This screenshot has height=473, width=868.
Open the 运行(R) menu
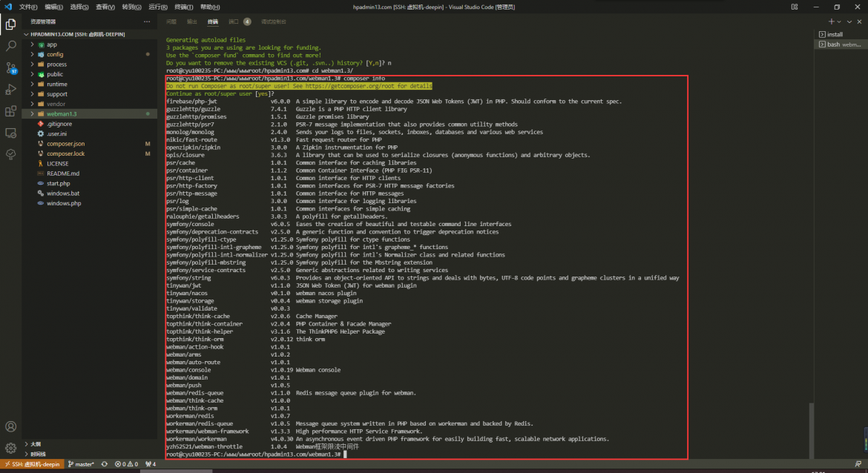tap(158, 7)
